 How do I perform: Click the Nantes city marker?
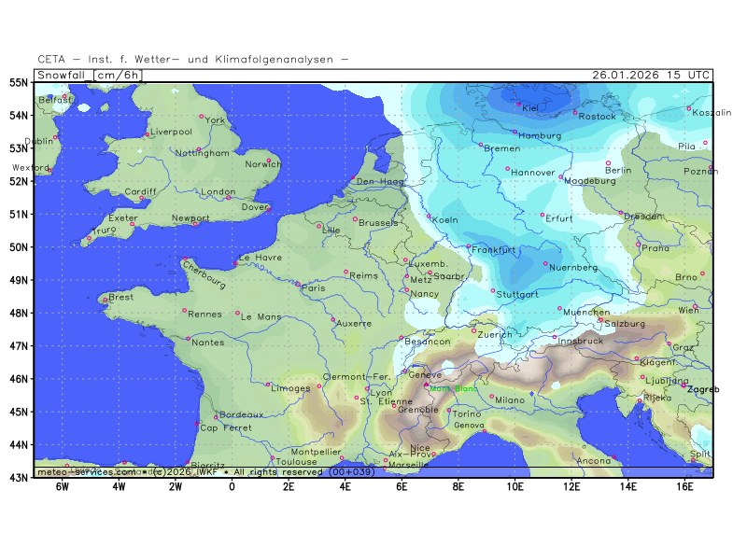click(188, 338)
